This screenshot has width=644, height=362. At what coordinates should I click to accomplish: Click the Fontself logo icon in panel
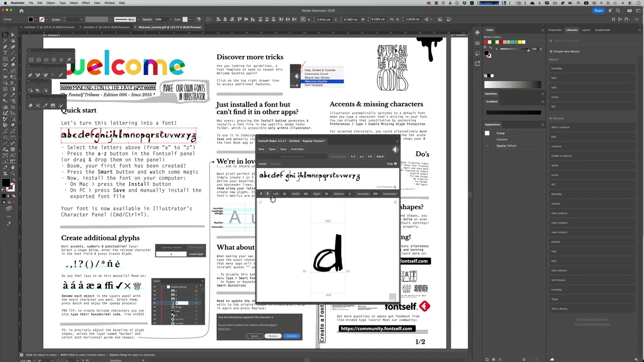click(x=395, y=149)
